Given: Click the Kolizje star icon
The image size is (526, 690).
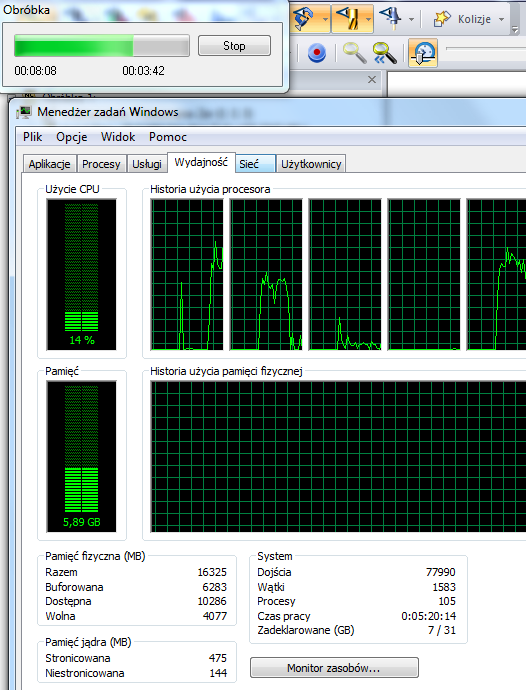Looking at the screenshot, I should click(x=442, y=19).
